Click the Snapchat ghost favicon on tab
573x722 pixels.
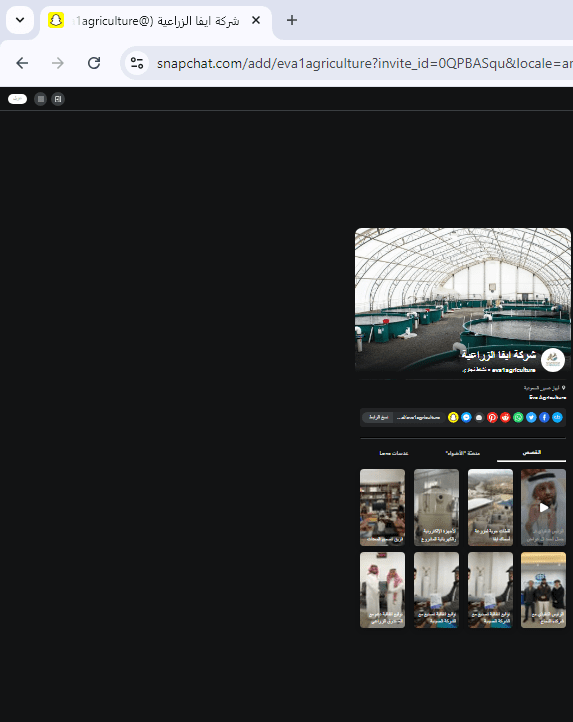tap(56, 20)
